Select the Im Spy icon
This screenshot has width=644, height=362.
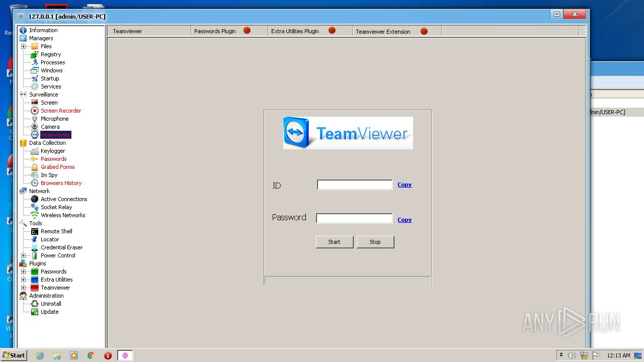(x=35, y=175)
